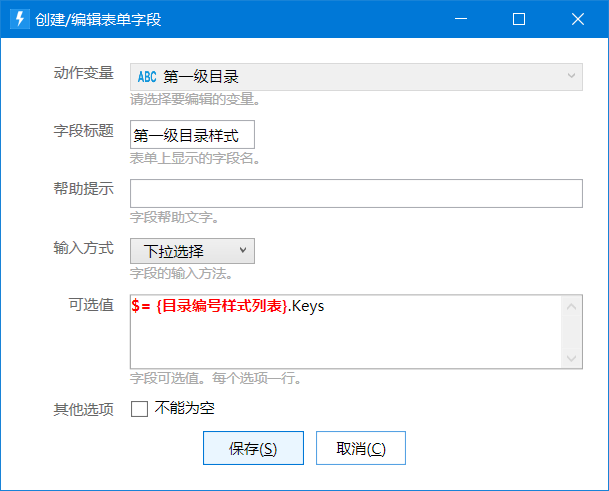Focus the 帮助提示 text box
This screenshot has height=491, width=609.
pos(356,193)
